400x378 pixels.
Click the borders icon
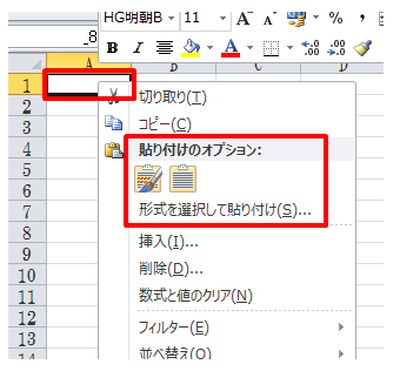point(271,48)
